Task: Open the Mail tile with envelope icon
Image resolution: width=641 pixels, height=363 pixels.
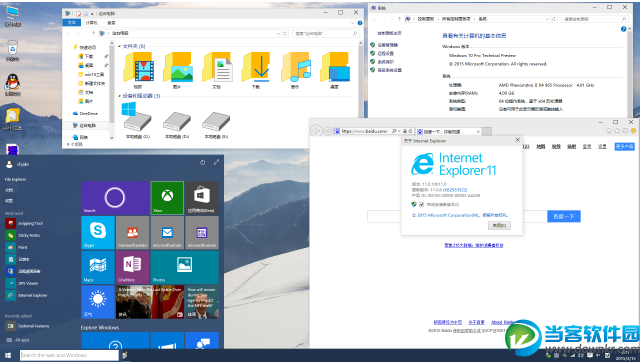Action: (x=167, y=233)
